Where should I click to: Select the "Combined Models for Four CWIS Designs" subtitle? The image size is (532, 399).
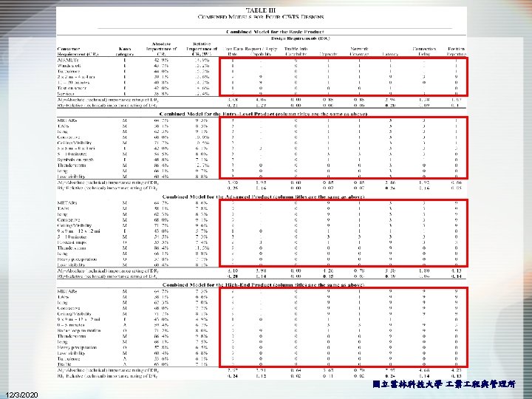tap(261, 16)
